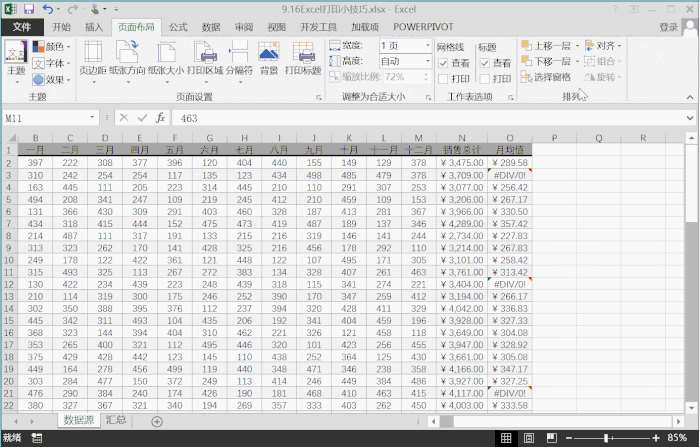Open 纸张大小 paper size menu

tap(166, 63)
